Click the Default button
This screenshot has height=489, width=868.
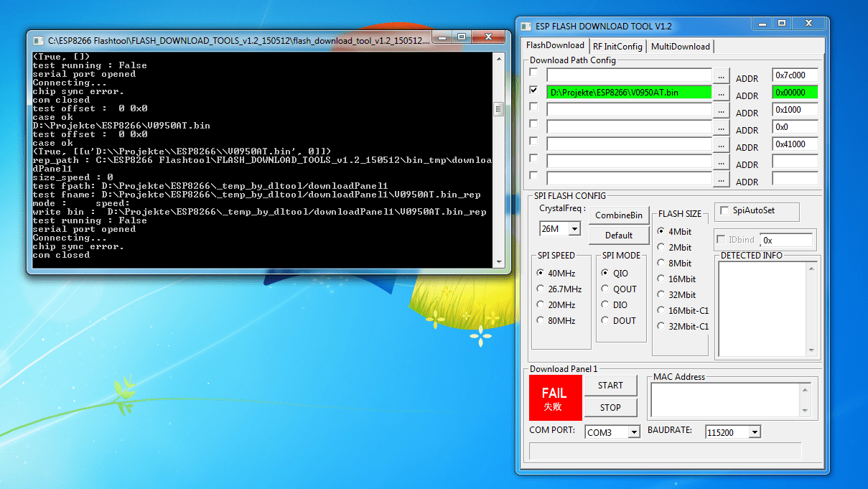[x=619, y=235]
